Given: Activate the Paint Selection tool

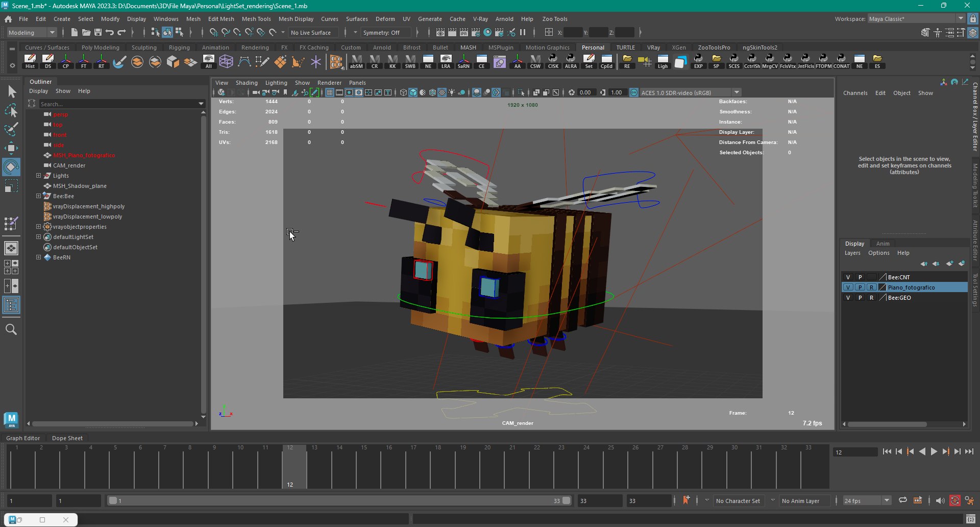Looking at the screenshot, I should (x=11, y=129).
